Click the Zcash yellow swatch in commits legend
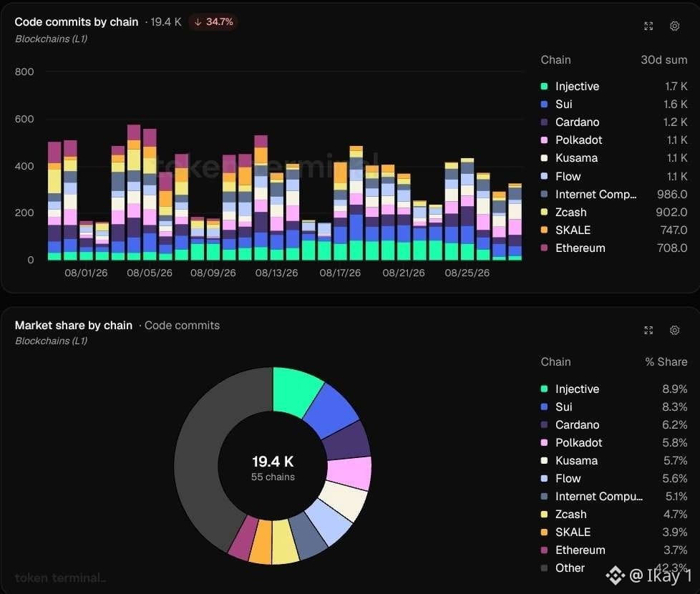Viewport: 700px width, 594px height. pos(544,212)
